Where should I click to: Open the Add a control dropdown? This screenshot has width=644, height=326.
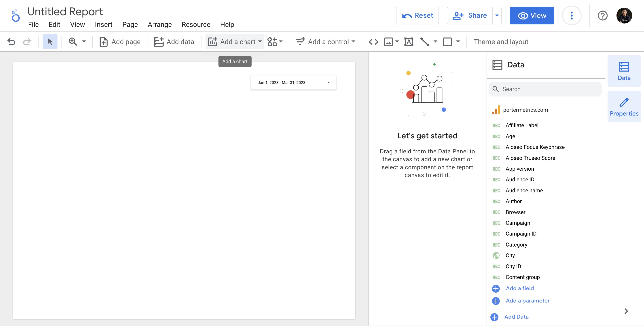(x=325, y=42)
